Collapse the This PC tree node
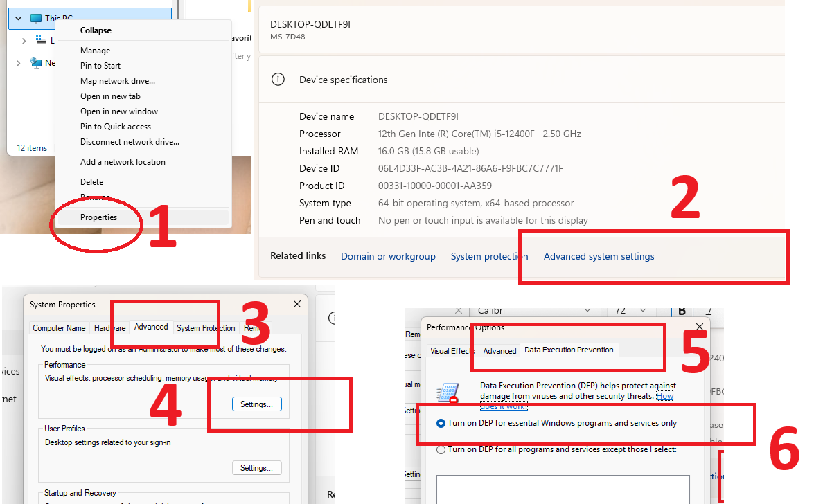This screenshot has width=832, height=504. 18,19
